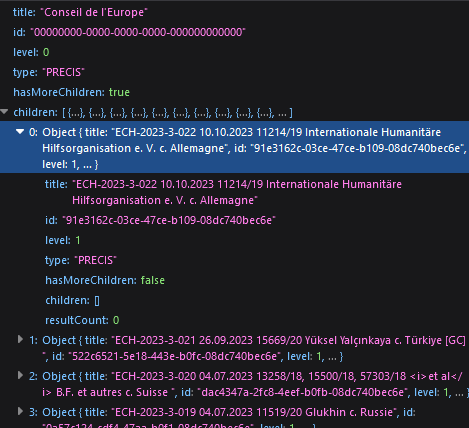Click nested title ECH-2023-3-022 value
Screen dimensions: 469x428
click(237, 192)
